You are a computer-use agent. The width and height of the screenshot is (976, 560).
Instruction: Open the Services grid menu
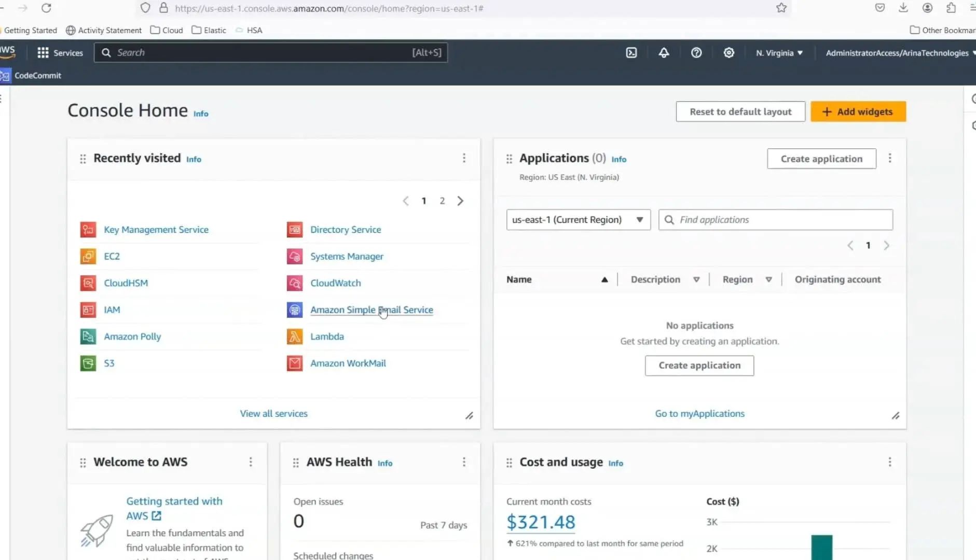coord(60,53)
